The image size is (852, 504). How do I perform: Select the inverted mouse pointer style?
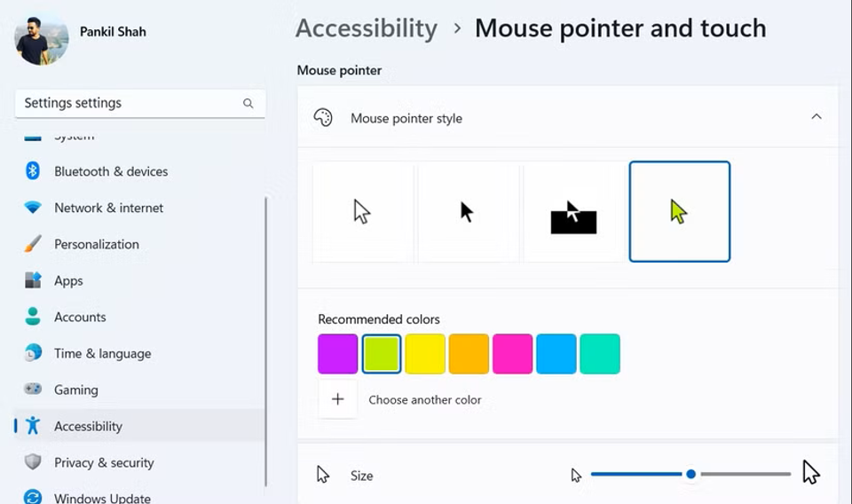click(x=573, y=212)
